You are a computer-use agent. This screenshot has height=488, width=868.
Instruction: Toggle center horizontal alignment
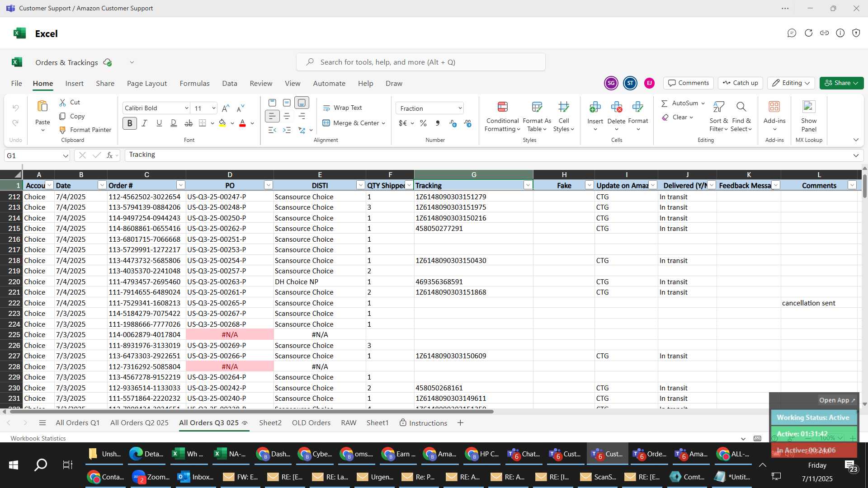pos(287,117)
